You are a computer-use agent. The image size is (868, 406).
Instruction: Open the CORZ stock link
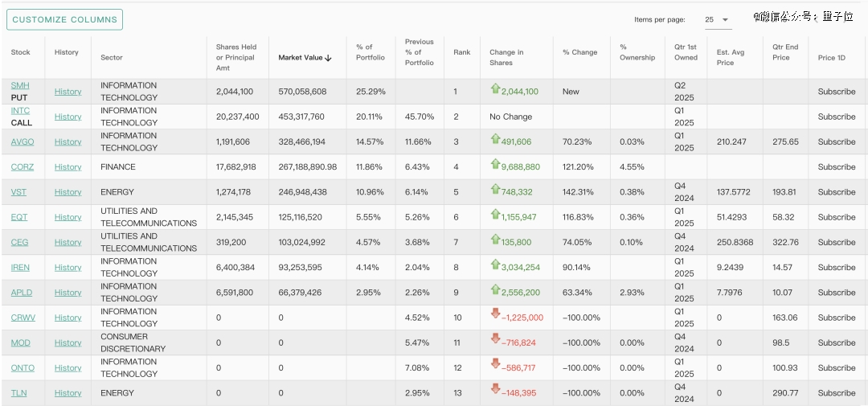(x=23, y=166)
